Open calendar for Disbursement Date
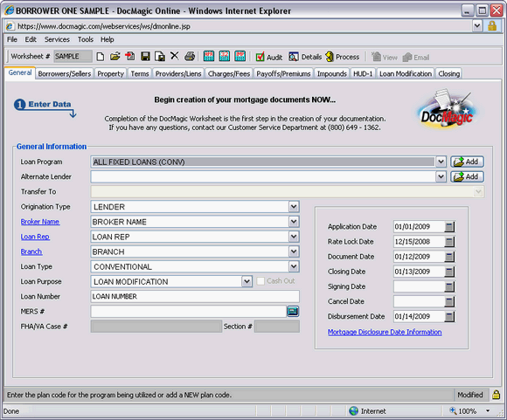 tap(449, 316)
